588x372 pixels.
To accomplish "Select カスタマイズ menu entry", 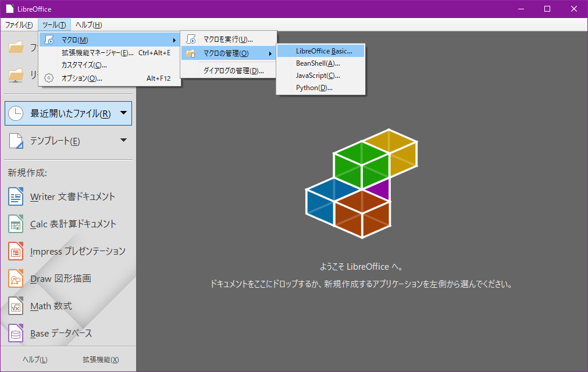I will coord(84,65).
